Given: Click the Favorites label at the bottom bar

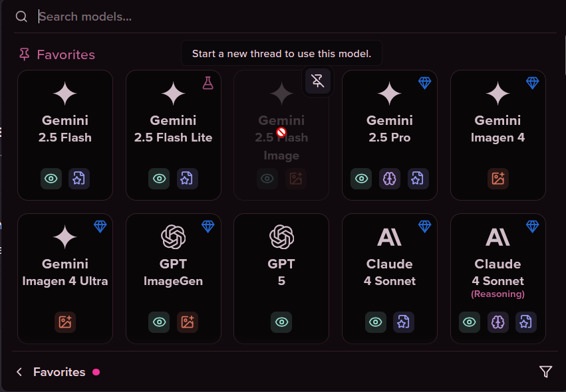Looking at the screenshot, I should pyautogui.click(x=59, y=372).
